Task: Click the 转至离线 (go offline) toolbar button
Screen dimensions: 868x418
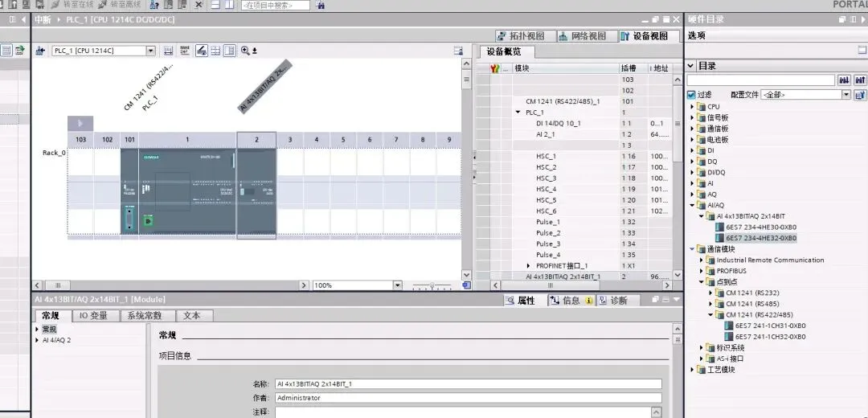Action: coord(118,5)
